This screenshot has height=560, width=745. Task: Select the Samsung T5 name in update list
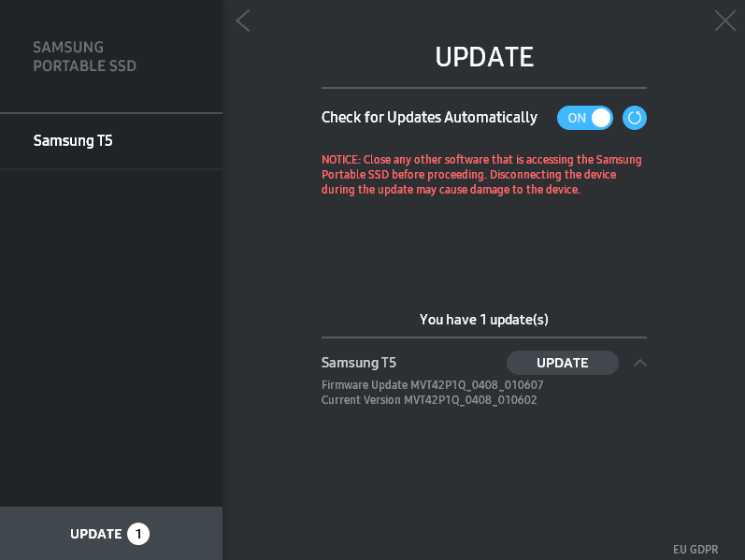[x=359, y=363]
